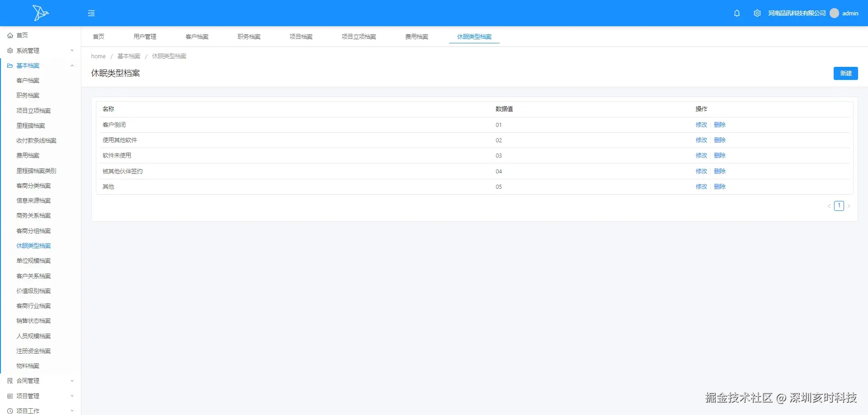The width and height of the screenshot is (868, 415).
Task: Switch to the 项目档案 tab
Action: click(301, 37)
